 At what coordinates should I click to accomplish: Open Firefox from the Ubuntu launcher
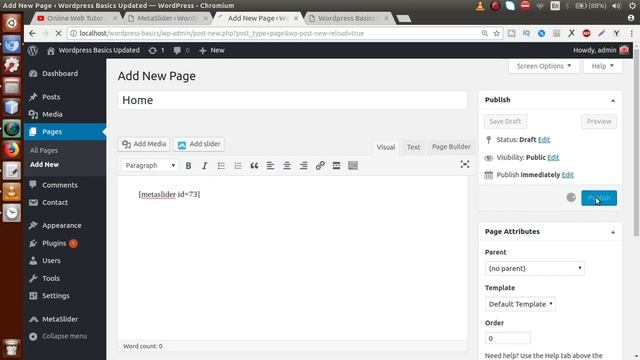click(11, 150)
